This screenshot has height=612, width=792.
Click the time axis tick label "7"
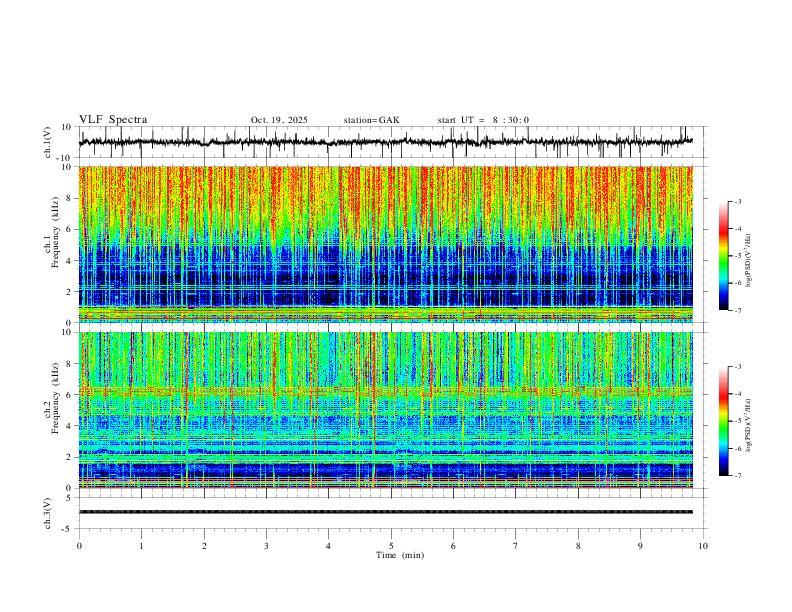tap(516, 546)
